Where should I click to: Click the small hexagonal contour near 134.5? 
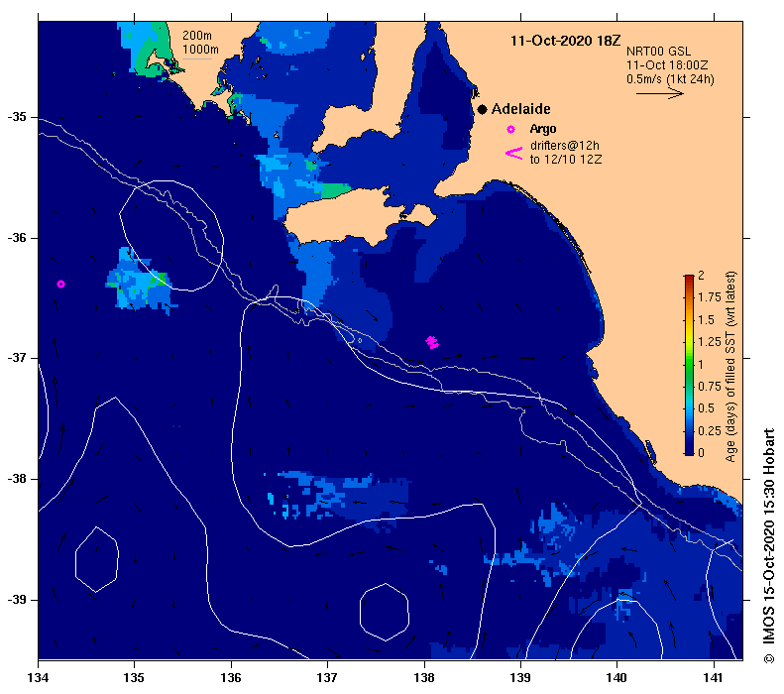(96, 559)
